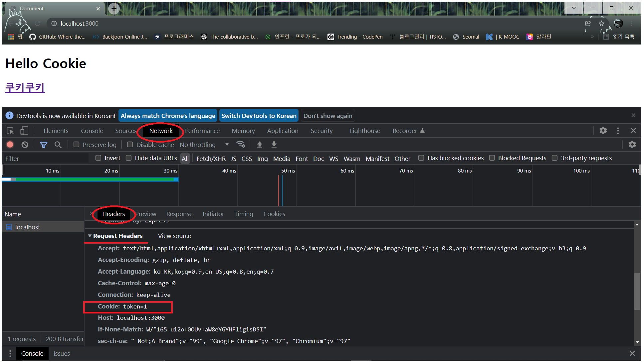Follow the 쿠키쿠키 link
This screenshot has width=644, height=364.
click(x=25, y=87)
